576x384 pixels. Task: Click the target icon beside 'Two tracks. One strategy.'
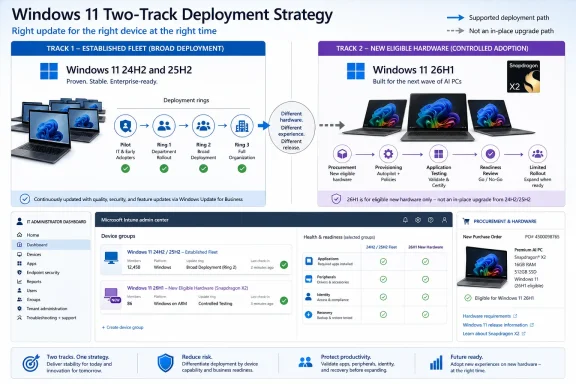[x=31, y=363]
